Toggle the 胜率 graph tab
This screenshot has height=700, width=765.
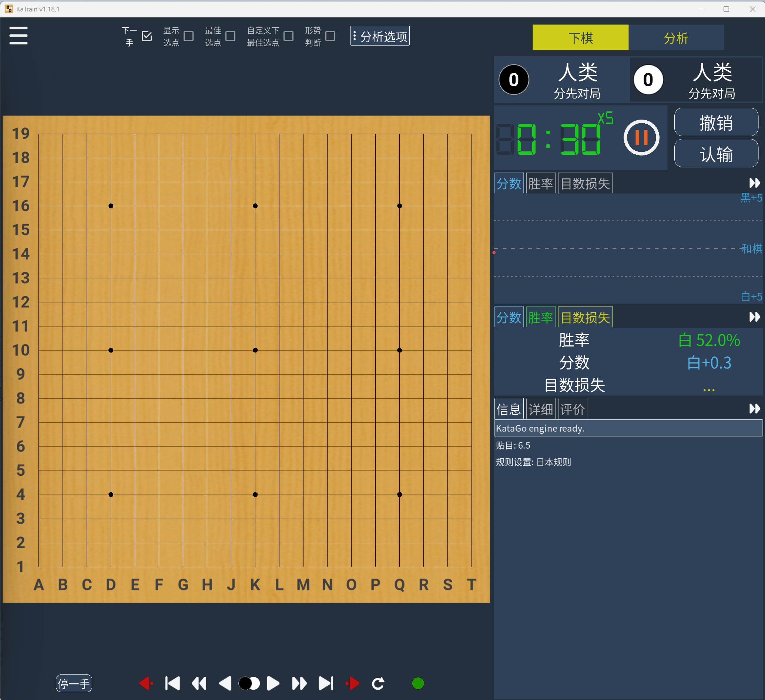(x=540, y=183)
